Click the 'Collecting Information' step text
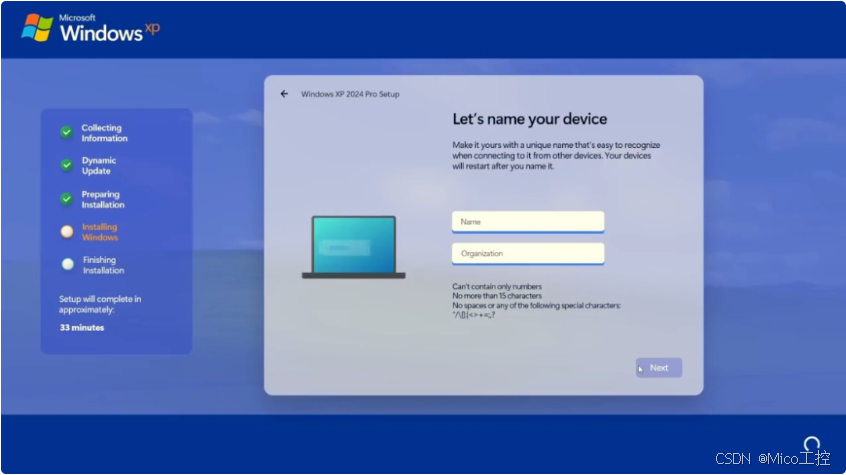 (x=105, y=133)
